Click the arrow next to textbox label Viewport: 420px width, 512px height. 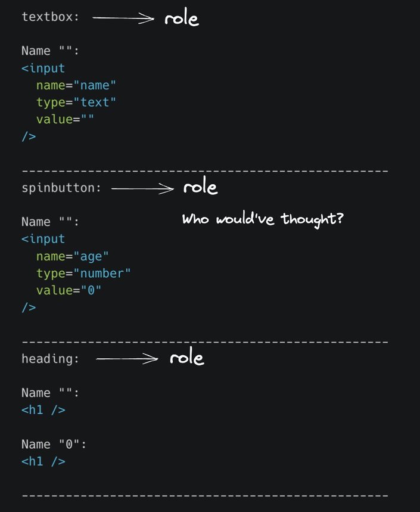[123, 18]
